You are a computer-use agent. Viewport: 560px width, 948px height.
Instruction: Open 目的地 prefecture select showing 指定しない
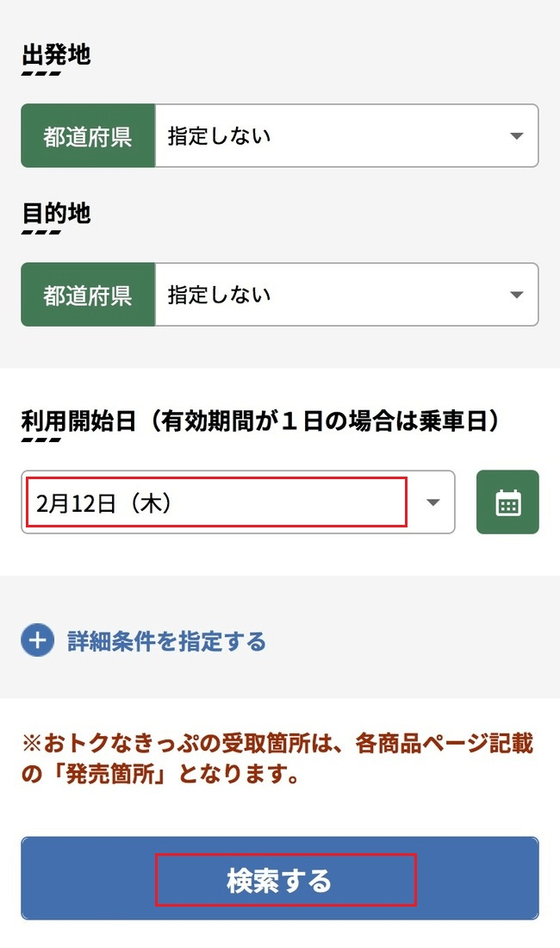click(346, 295)
